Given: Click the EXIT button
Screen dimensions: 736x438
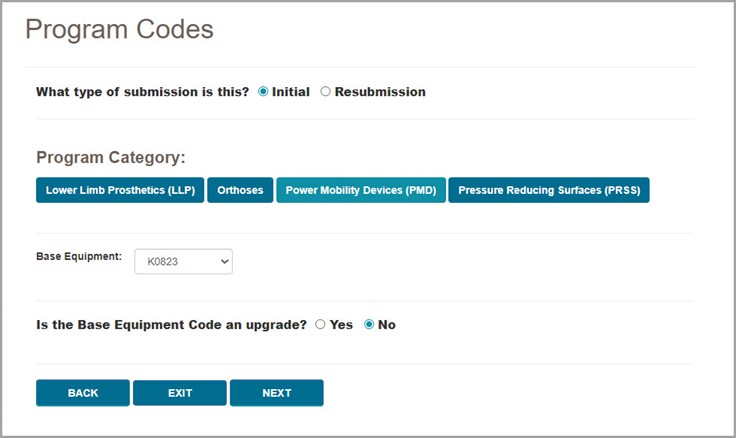Looking at the screenshot, I should tap(180, 393).
